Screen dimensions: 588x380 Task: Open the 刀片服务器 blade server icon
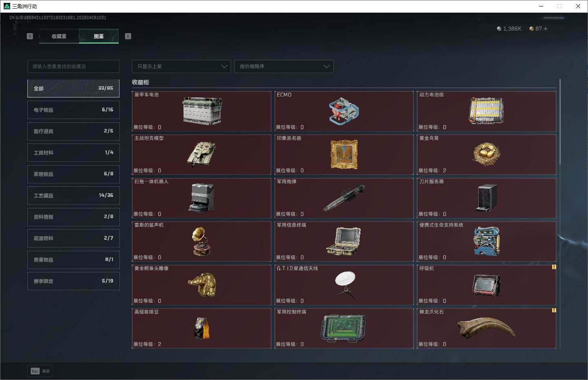coord(486,198)
